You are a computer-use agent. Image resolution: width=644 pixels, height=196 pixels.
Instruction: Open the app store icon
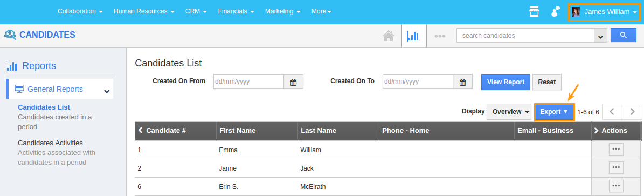tap(534, 12)
